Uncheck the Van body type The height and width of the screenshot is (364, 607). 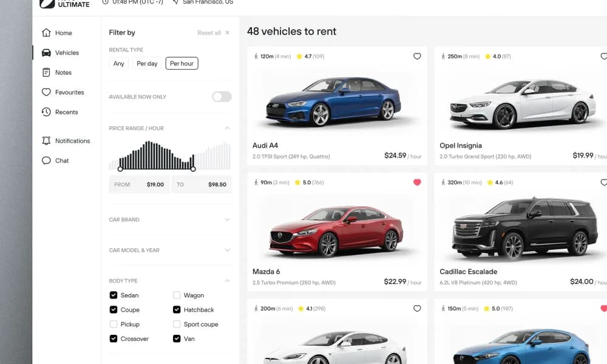[x=177, y=339]
